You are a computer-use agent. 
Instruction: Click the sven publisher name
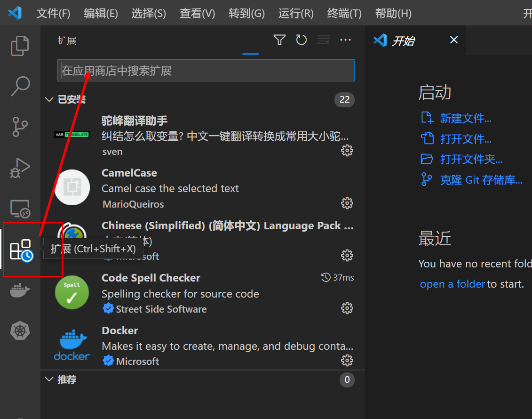coord(112,152)
